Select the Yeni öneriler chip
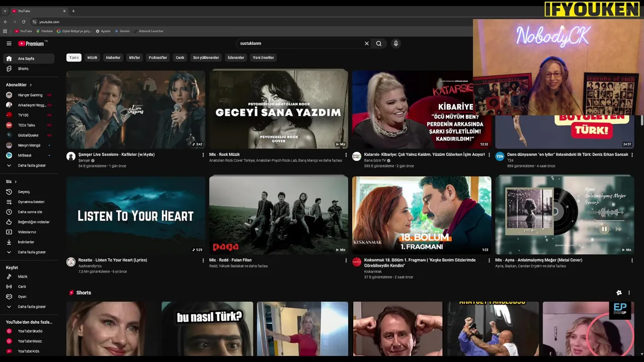Image resolution: width=644 pixels, height=362 pixels. pyautogui.click(x=263, y=57)
